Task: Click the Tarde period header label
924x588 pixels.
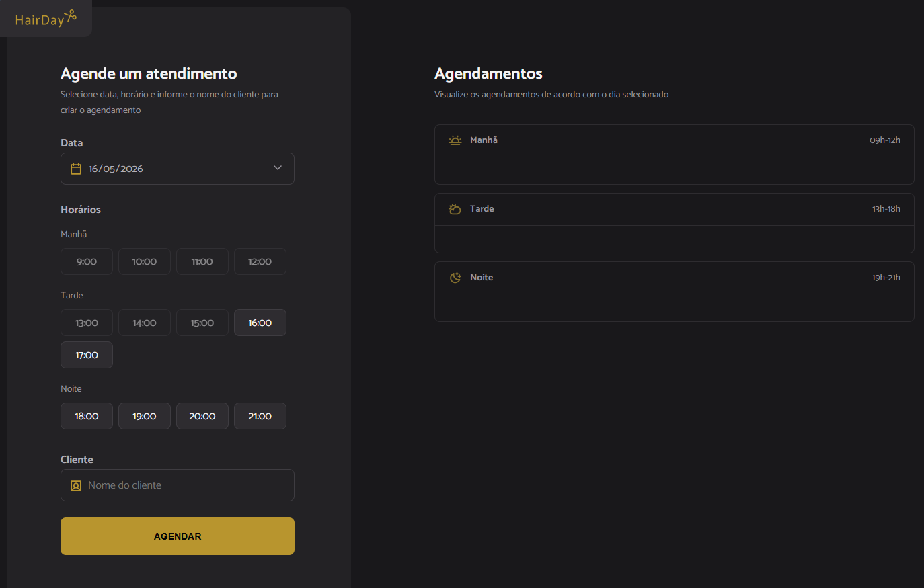Action: [x=482, y=208]
